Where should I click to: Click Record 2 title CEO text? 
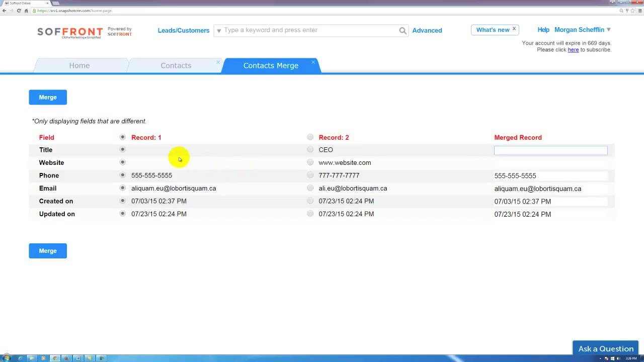[326, 150]
